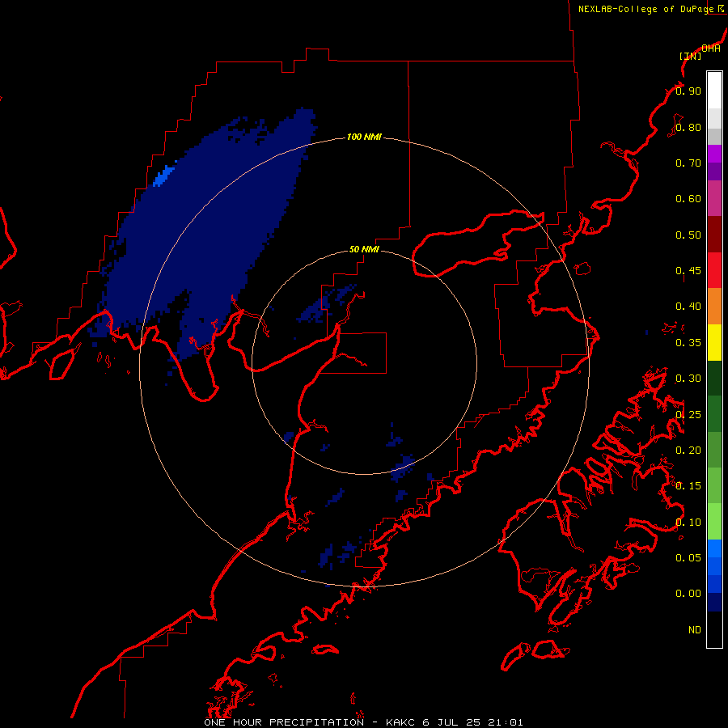Click the 50 NMI range ring label

(x=364, y=249)
